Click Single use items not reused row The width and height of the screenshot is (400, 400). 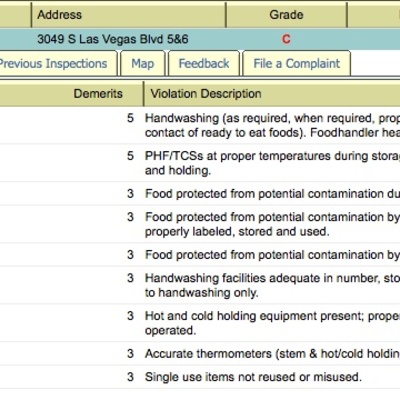[200, 377]
